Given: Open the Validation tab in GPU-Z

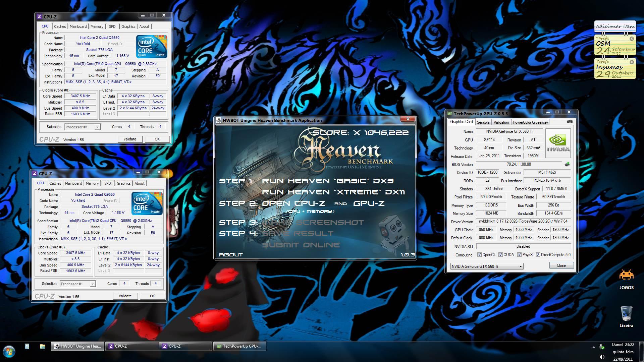Looking at the screenshot, I should [501, 122].
